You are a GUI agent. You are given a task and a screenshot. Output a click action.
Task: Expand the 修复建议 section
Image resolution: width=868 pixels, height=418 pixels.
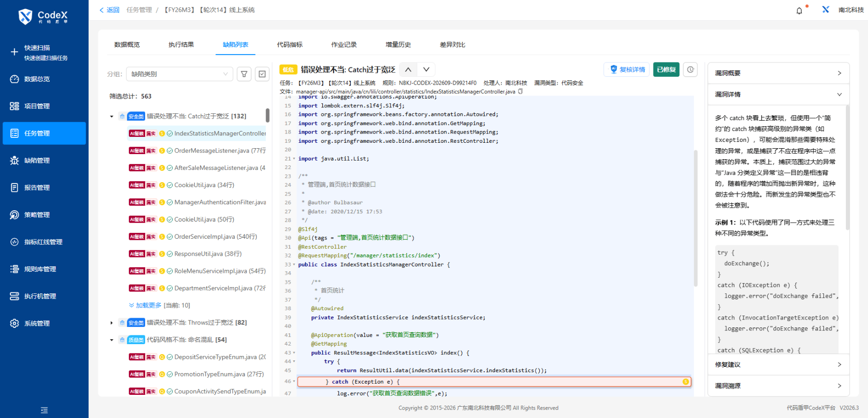tap(778, 365)
